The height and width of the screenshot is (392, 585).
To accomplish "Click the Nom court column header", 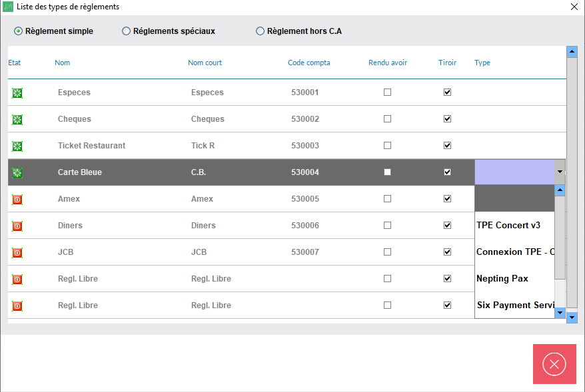I will pyautogui.click(x=205, y=63).
